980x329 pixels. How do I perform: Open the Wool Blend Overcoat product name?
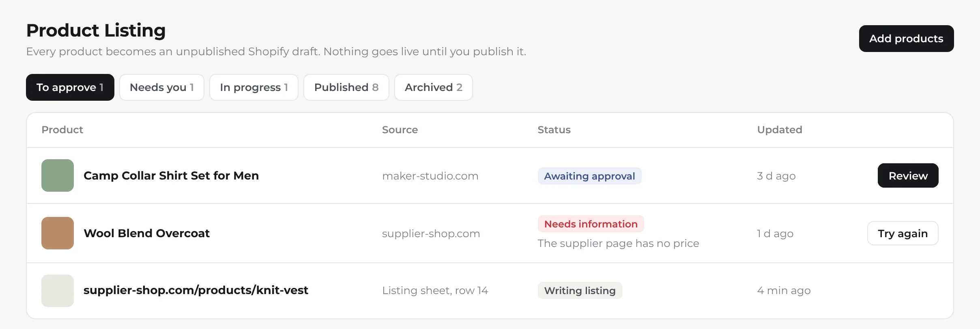coord(146,233)
